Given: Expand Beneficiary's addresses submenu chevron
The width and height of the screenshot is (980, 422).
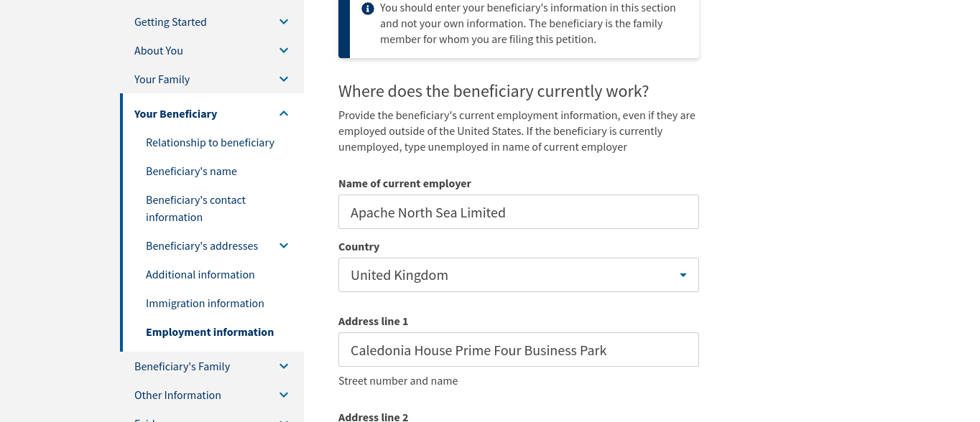Looking at the screenshot, I should coord(284,246).
